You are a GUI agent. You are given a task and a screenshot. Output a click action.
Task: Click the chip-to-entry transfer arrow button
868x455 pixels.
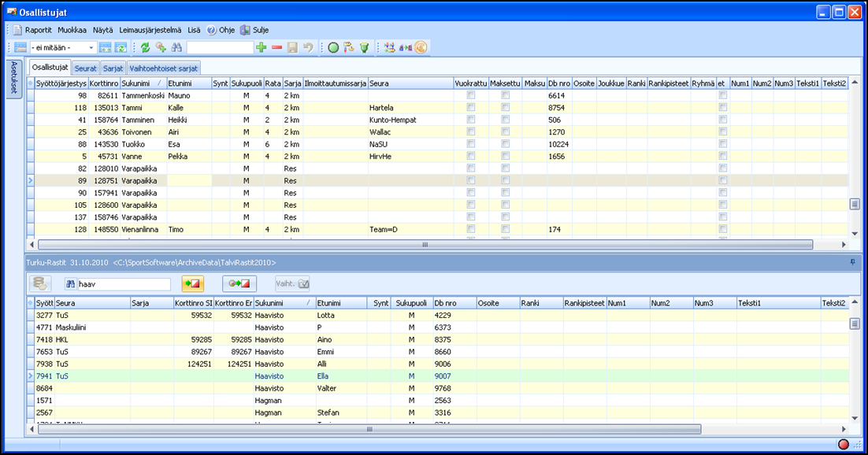(x=239, y=283)
